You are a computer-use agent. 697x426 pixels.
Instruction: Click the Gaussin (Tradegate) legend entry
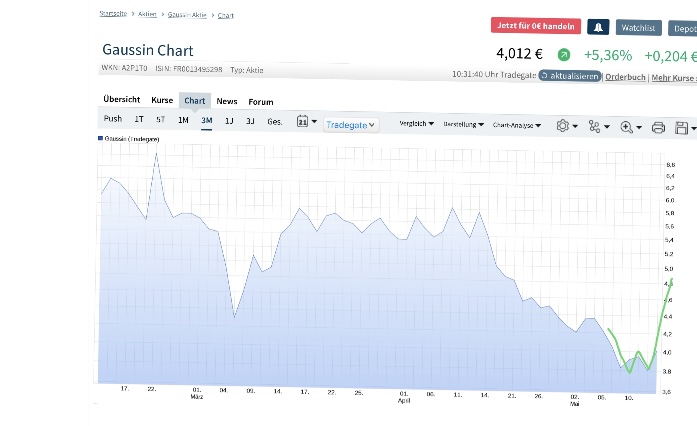(x=128, y=139)
